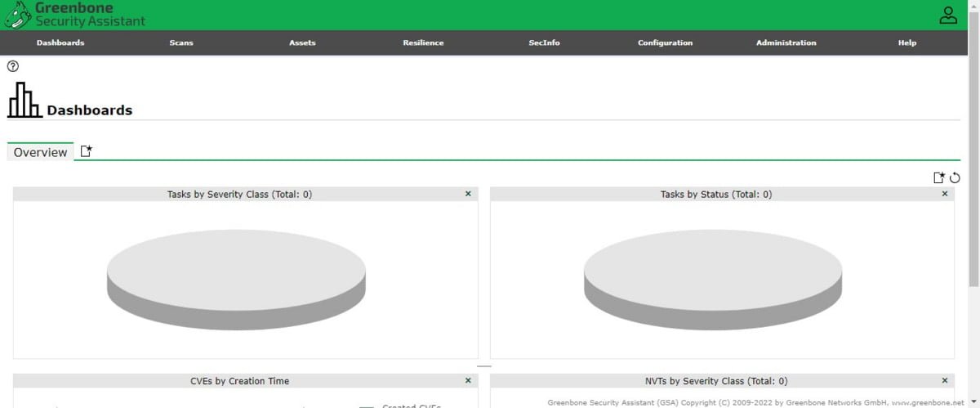Expand the SecInfo menu
The image size is (980, 408).
coord(544,43)
